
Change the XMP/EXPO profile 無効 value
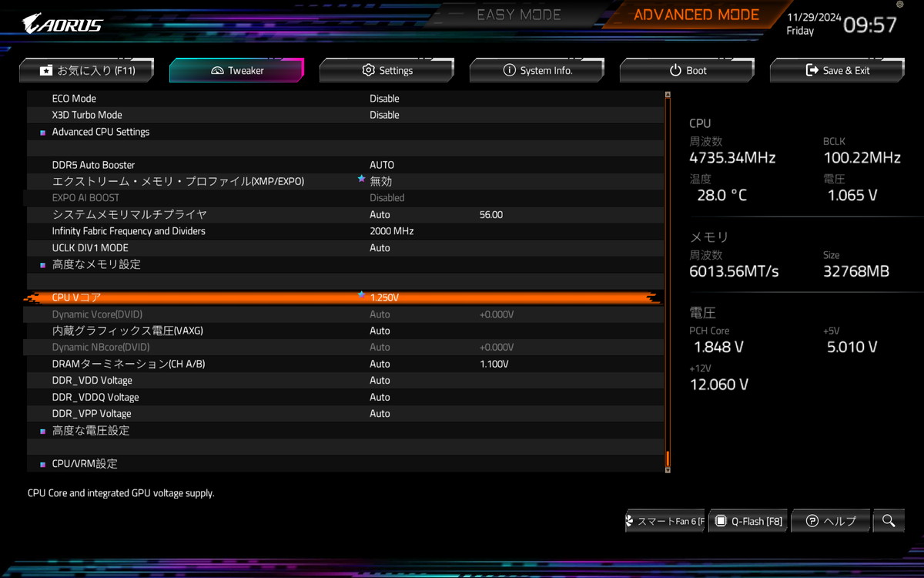pyautogui.click(x=381, y=182)
